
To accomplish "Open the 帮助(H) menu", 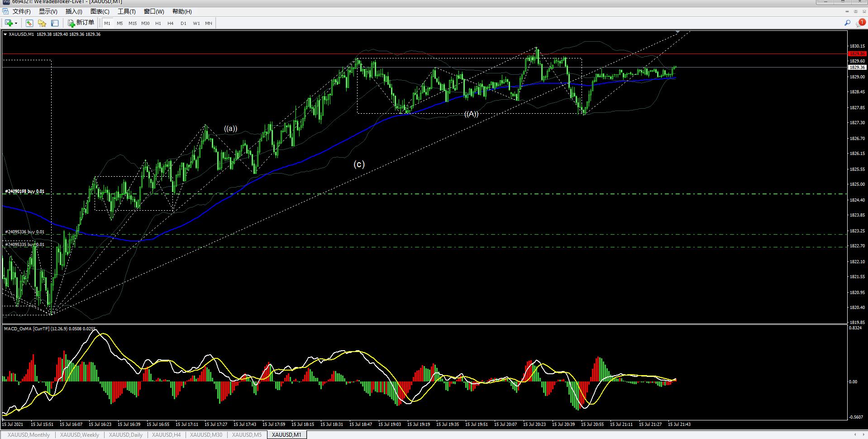I will coord(182,11).
